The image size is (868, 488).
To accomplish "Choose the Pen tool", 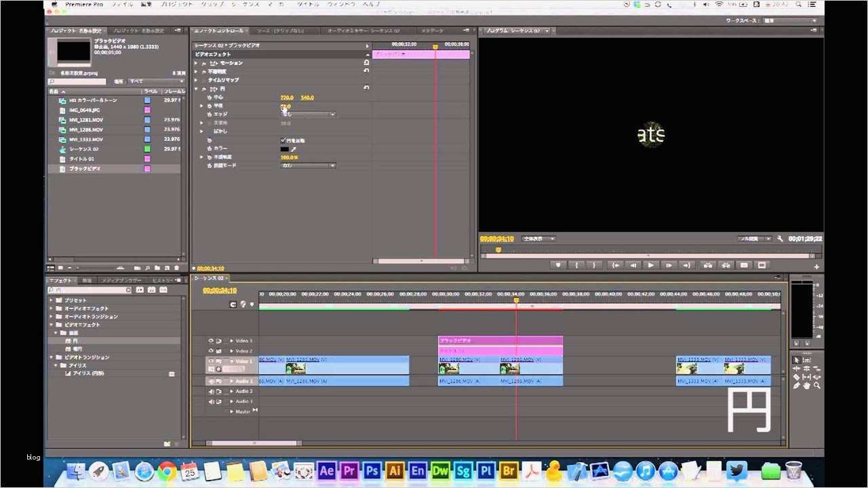I will point(797,386).
